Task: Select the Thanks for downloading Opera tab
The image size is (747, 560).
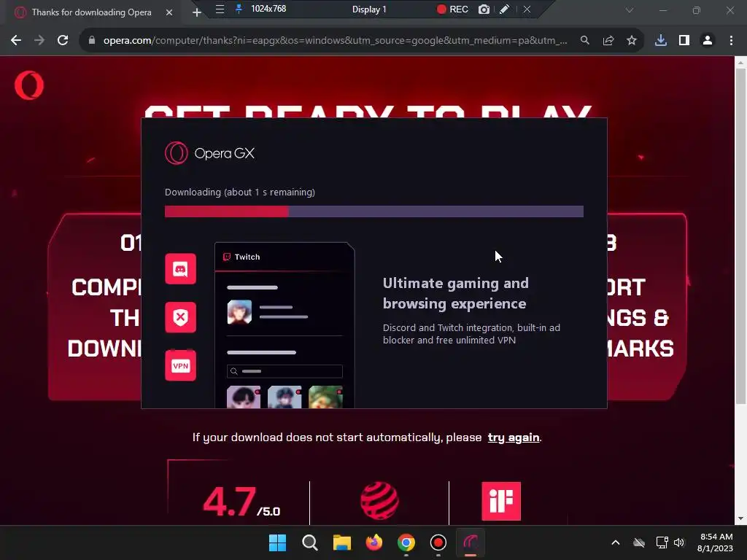Action: pos(92,12)
